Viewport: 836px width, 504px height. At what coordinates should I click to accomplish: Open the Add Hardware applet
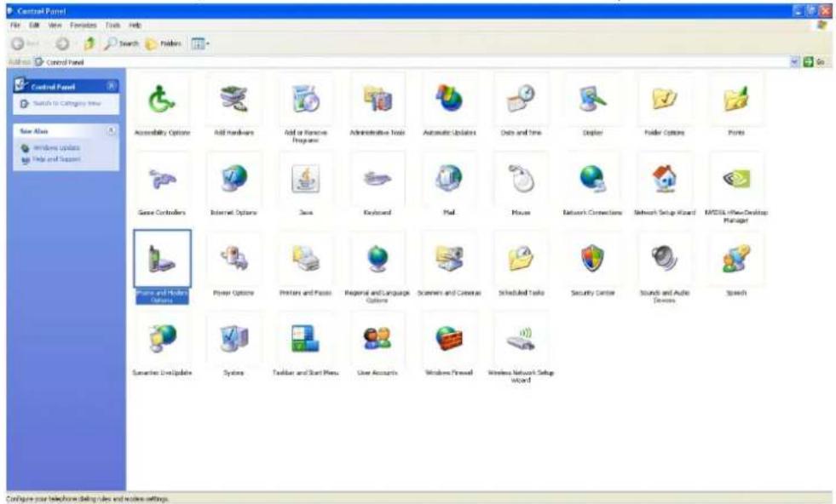(234, 100)
